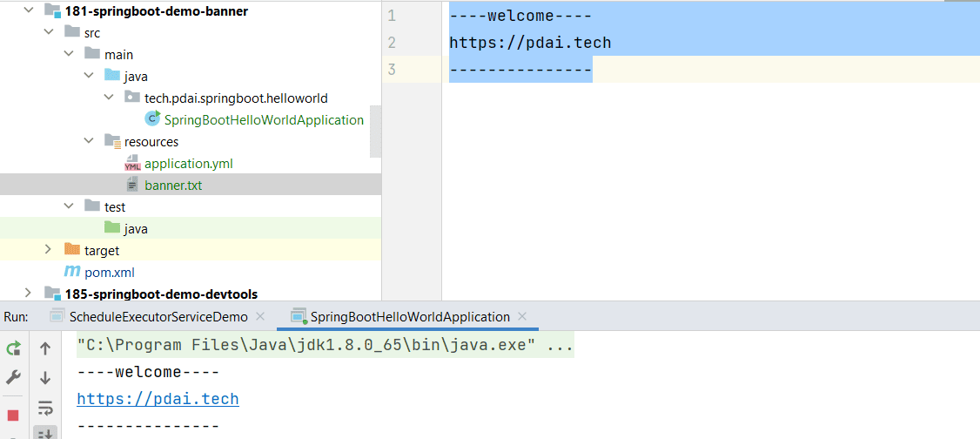Stop the running application
Image resolution: width=980 pixels, height=439 pixels.
(x=14, y=415)
